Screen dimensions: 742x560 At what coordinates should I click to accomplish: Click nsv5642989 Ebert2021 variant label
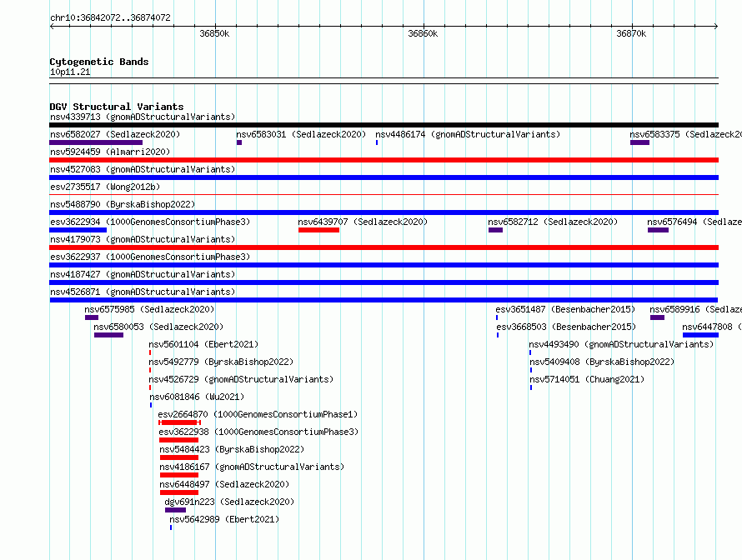point(224,519)
